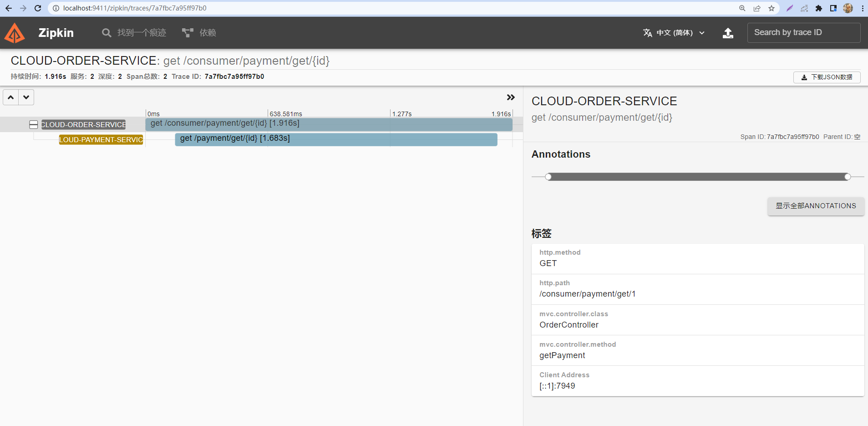This screenshot has width=868, height=426.
Task: Open the Extensions puzzle icon
Action: tap(819, 8)
